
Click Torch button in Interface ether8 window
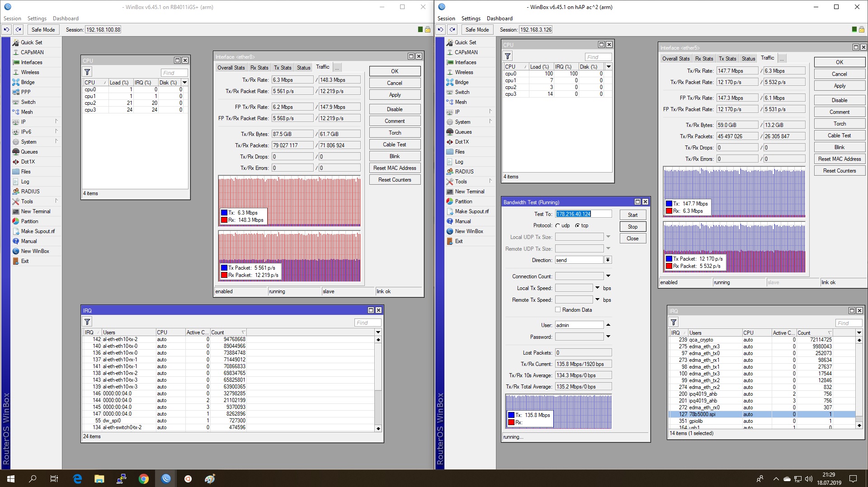[395, 133]
